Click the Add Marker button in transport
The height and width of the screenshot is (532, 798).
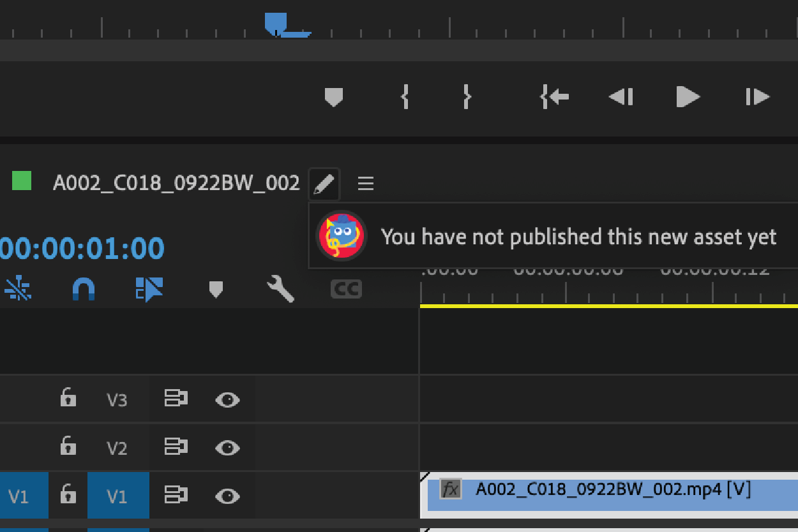334,97
